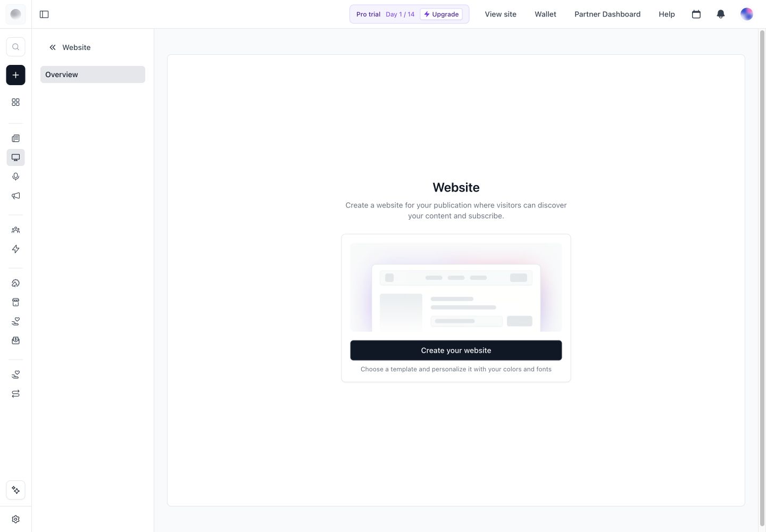This screenshot has width=766, height=532.
Task: Open the user avatar profile menu
Action: point(747,14)
